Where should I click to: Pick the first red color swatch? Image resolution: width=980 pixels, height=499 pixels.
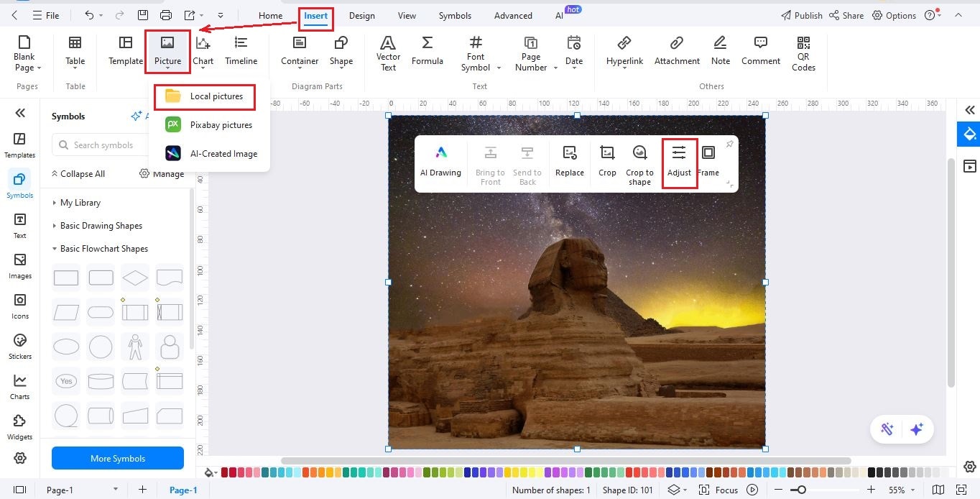click(225, 472)
